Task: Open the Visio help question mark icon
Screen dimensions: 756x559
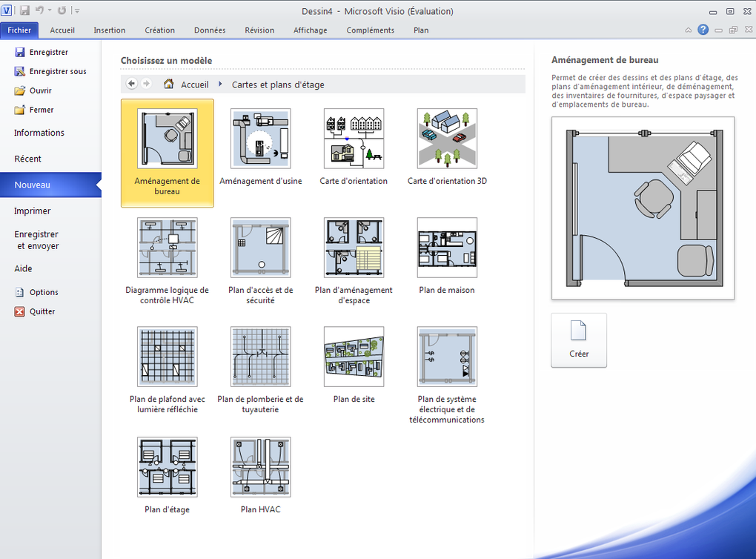Action: point(703,30)
